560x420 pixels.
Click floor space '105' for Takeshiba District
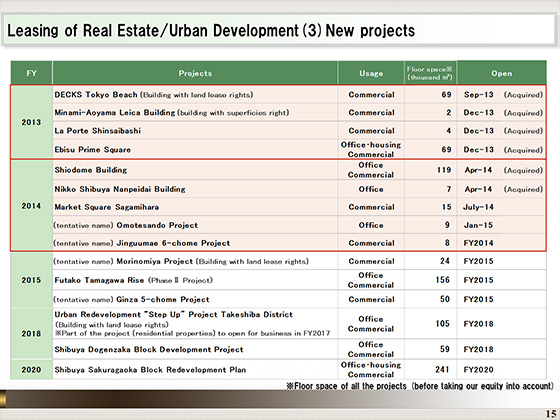[x=442, y=324]
